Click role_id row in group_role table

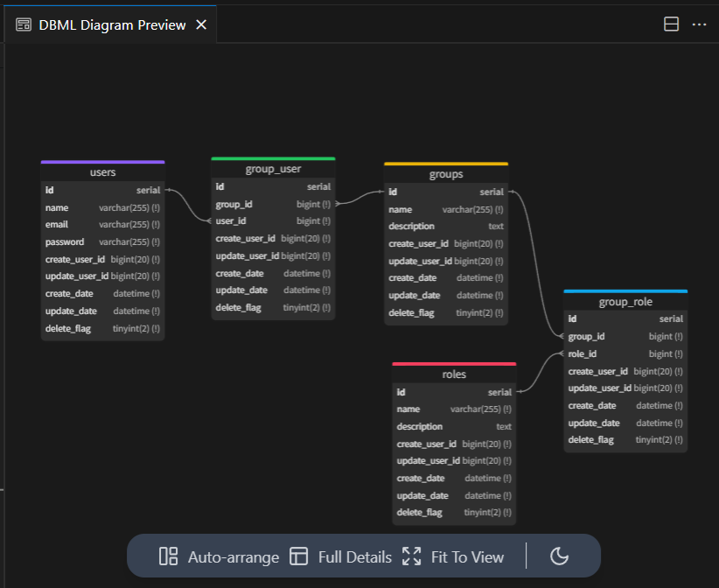(625, 354)
